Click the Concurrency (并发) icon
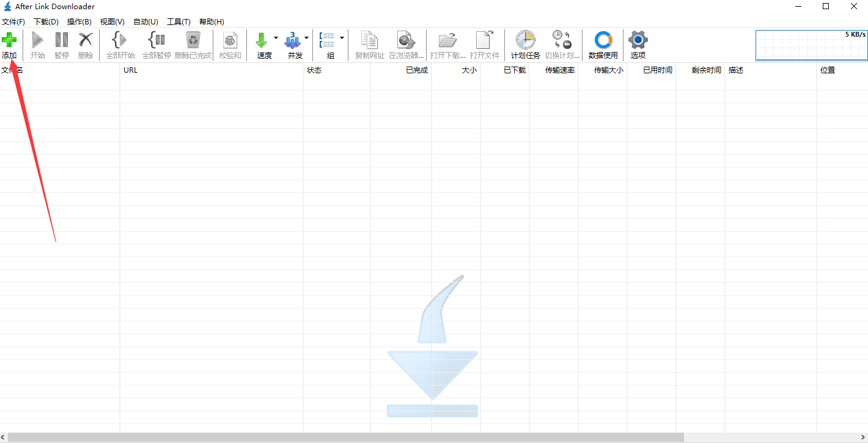868x443 pixels. click(x=293, y=40)
